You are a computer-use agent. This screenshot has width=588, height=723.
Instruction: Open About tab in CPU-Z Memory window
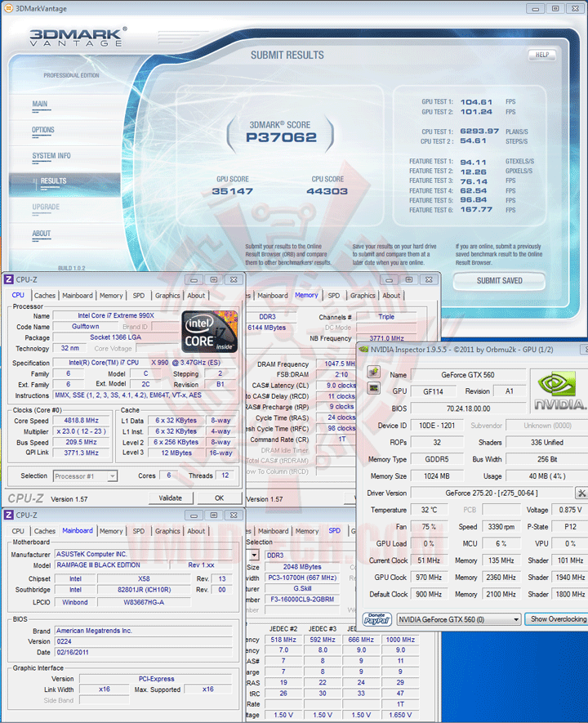(391, 296)
